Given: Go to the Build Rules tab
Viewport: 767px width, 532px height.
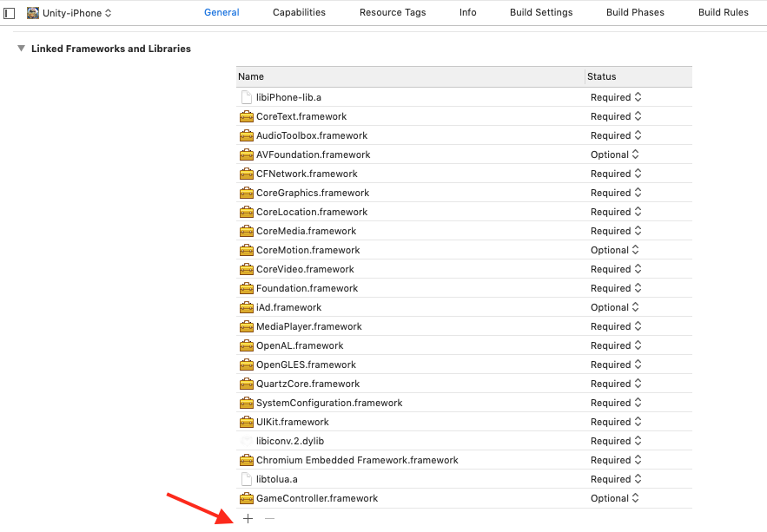Looking at the screenshot, I should pos(723,13).
